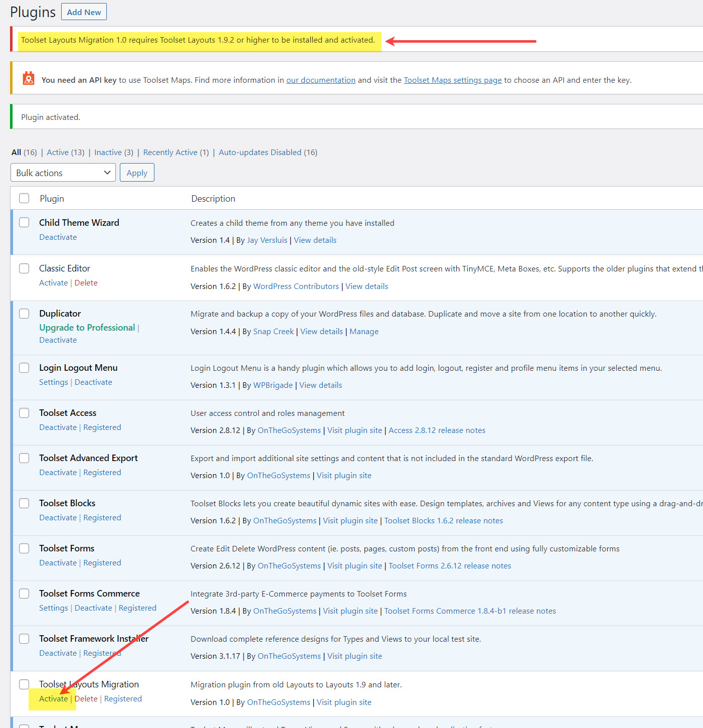The height and width of the screenshot is (728, 703).
Task: Click the Apply button
Action: point(137,173)
